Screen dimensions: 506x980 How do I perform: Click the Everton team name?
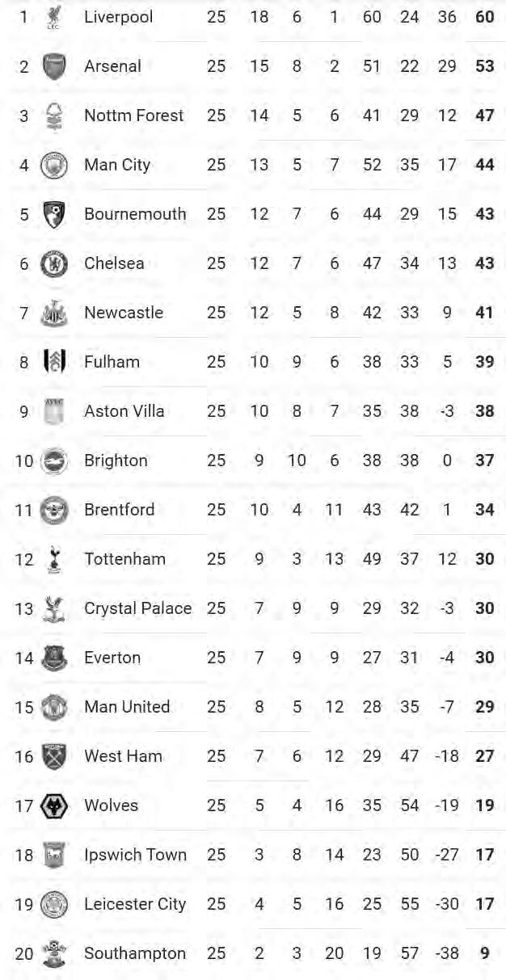(x=112, y=658)
